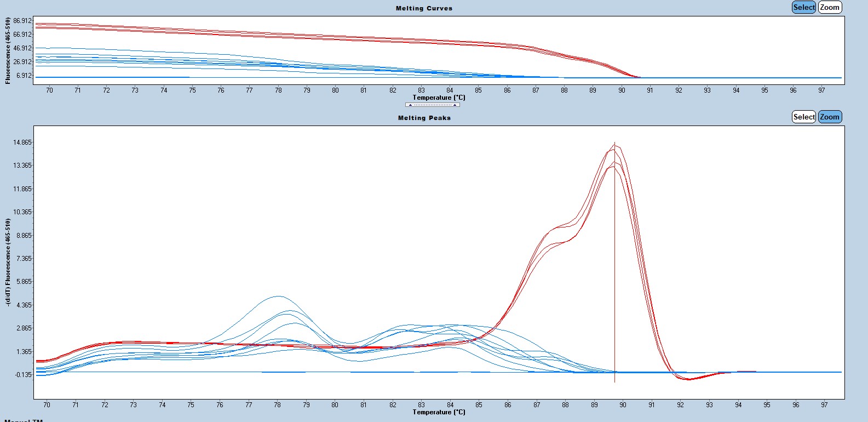Click the Melting Curves chart title

point(424,8)
